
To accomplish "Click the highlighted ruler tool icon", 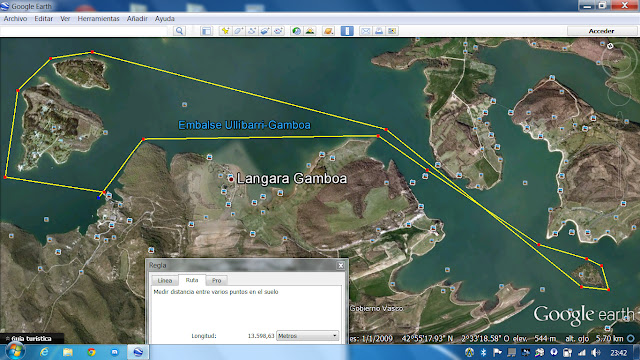I will coord(347,31).
